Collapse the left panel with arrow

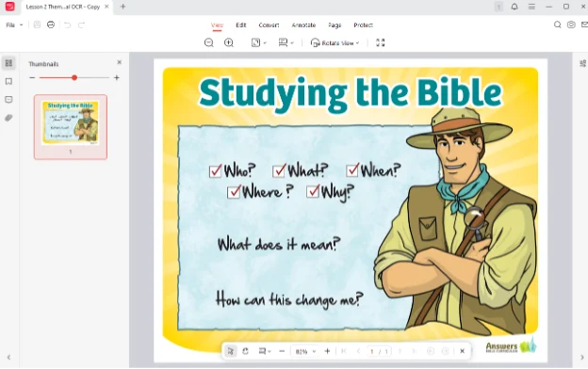click(x=8, y=358)
